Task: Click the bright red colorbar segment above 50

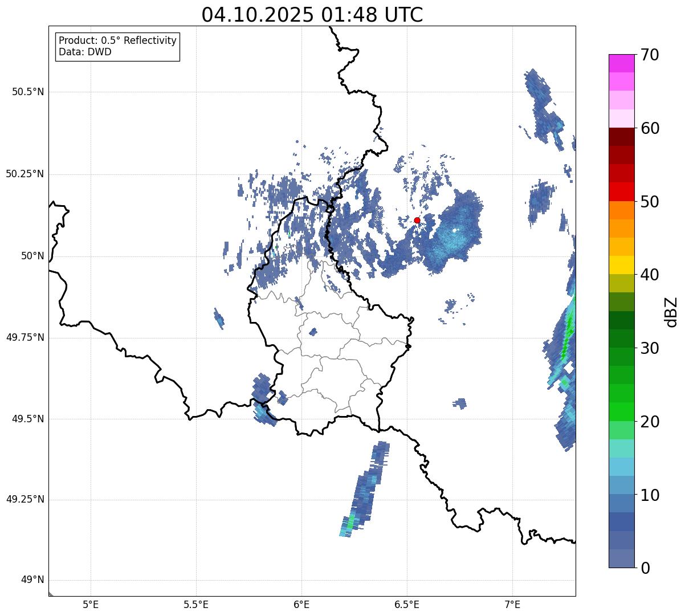Action: [x=622, y=191]
